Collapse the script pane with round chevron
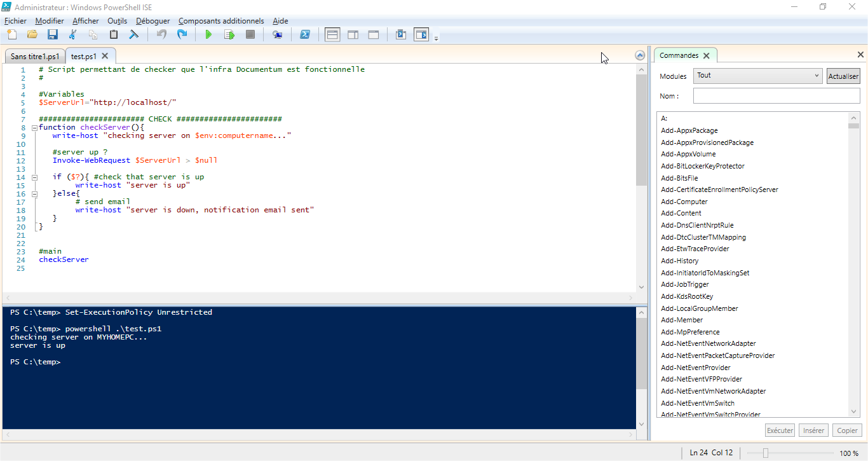Viewport: 868px width, 461px height. click(640, 55)
